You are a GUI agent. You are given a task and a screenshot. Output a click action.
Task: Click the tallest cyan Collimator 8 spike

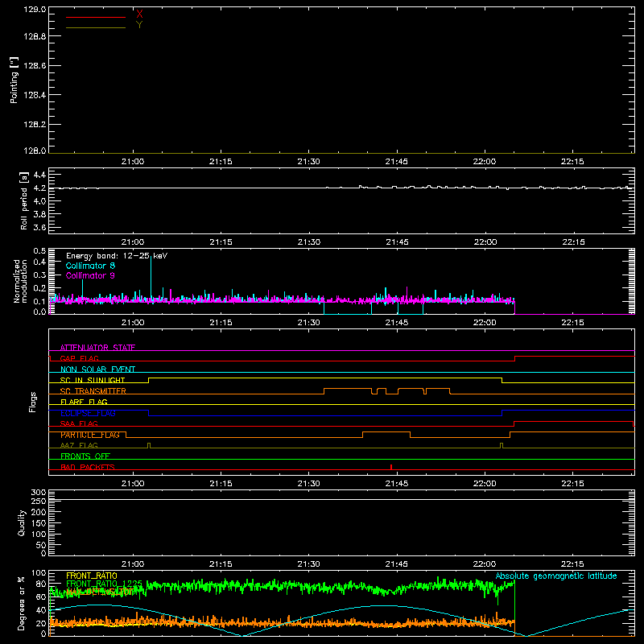pos(151,276)
